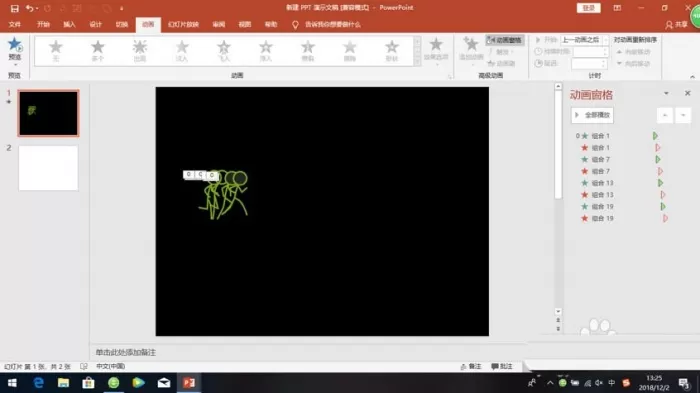Toggle Notes (备注) in status bar
The width and height of the screenshot is (700, 393).
tap(471, 367)
